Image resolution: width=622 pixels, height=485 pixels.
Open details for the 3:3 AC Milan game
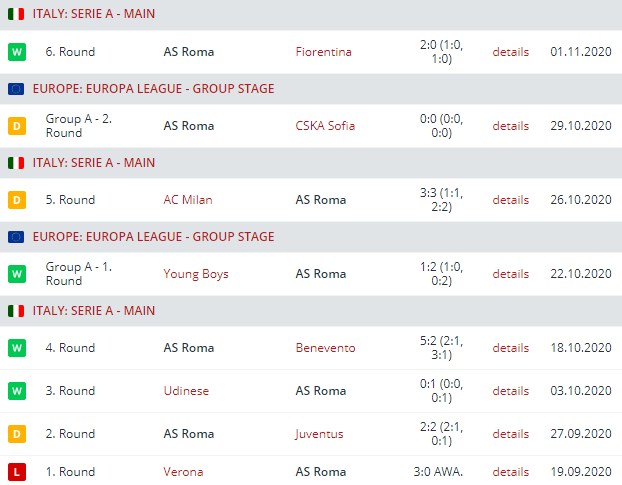coord(510,200)
